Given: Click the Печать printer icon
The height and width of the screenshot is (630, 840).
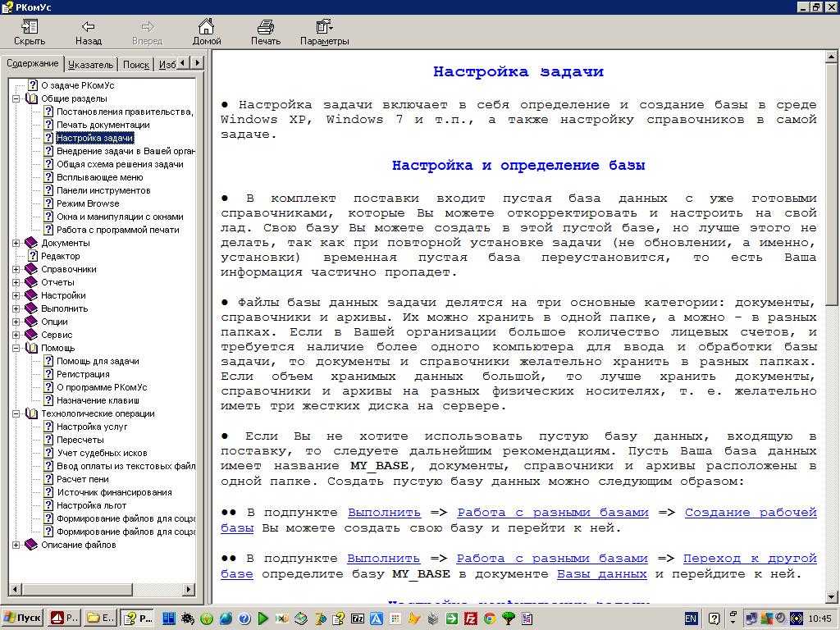Looking at the screenshot, I should point(266,27).
